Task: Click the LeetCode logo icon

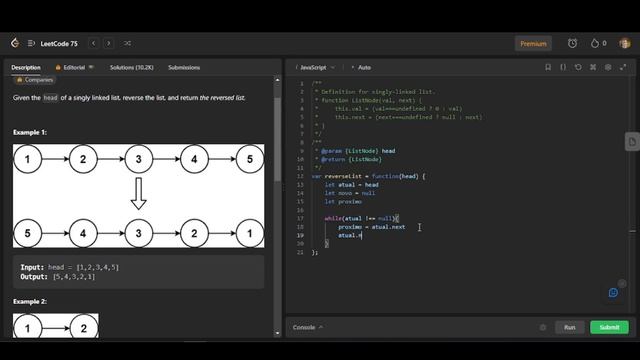Action: [x=15, y=43]
